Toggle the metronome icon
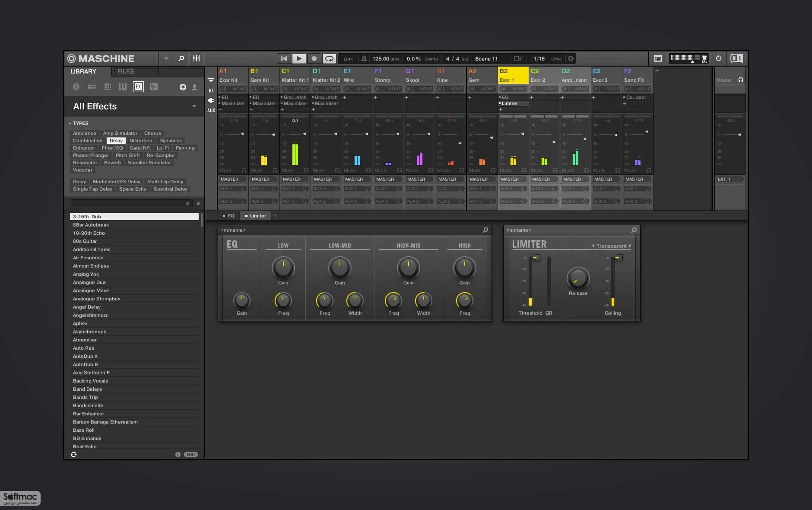This screenshot has width=812, height=510. (x=364, y=59)
